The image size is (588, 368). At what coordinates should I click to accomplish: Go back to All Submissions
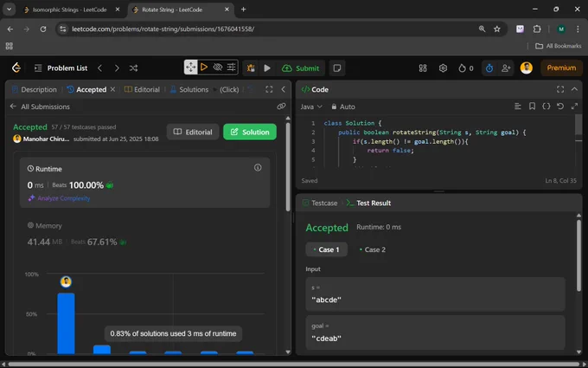(40, 107)
